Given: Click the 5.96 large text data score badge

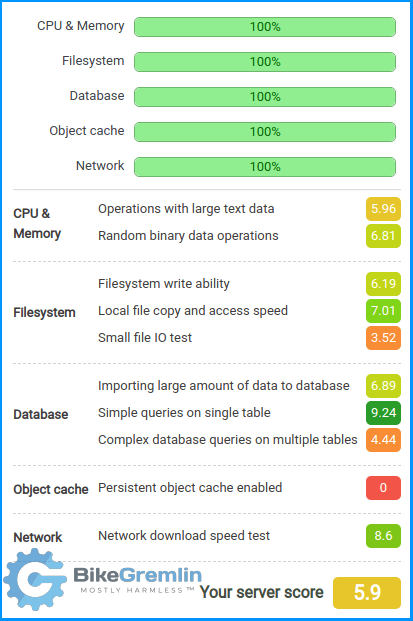Looking at the screenshot, I should (x=383, y=209).
